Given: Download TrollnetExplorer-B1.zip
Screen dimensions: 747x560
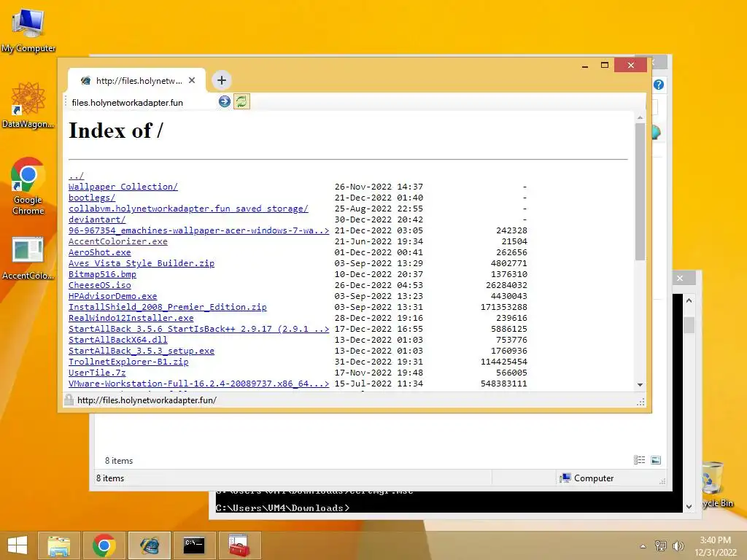Looking at the screenshot, I should (x=128, y=362).
